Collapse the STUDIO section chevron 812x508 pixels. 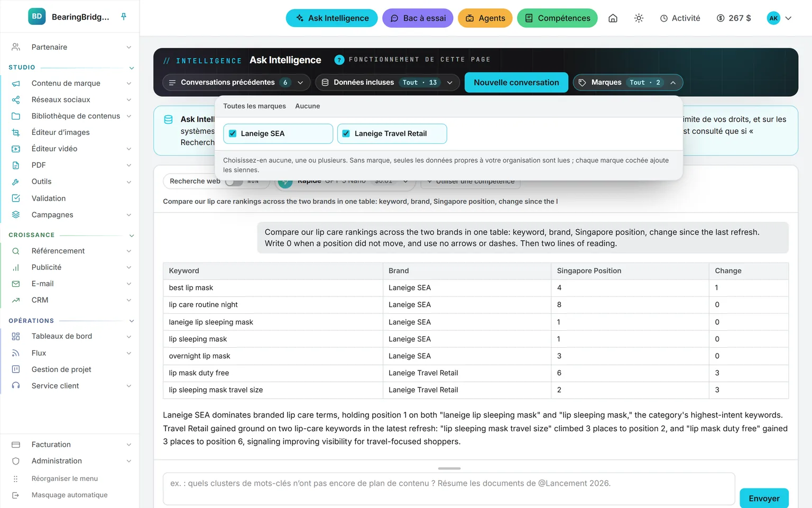tap(132, 68)
